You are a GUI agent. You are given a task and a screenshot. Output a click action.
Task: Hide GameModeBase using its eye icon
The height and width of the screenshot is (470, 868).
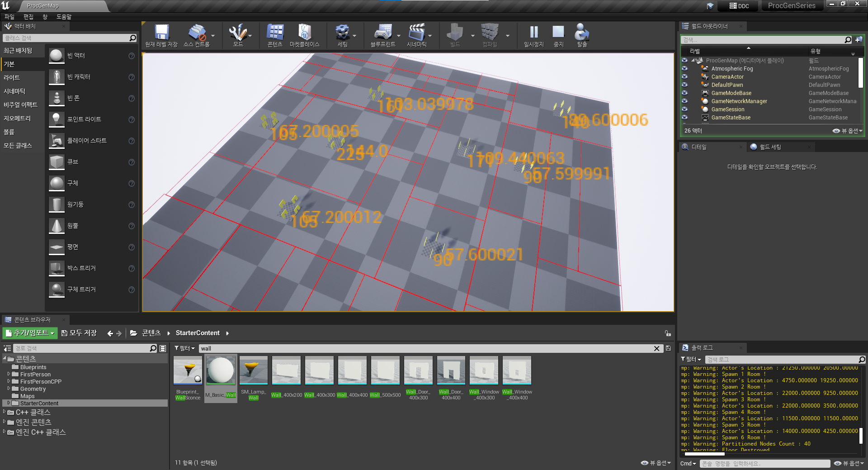[685, 93]
